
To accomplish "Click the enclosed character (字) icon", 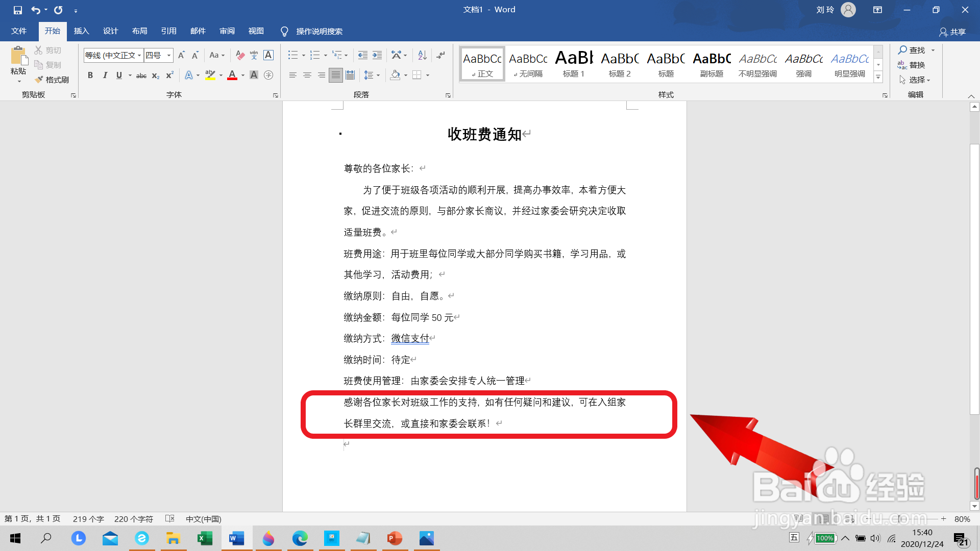I will click(268, 76).
